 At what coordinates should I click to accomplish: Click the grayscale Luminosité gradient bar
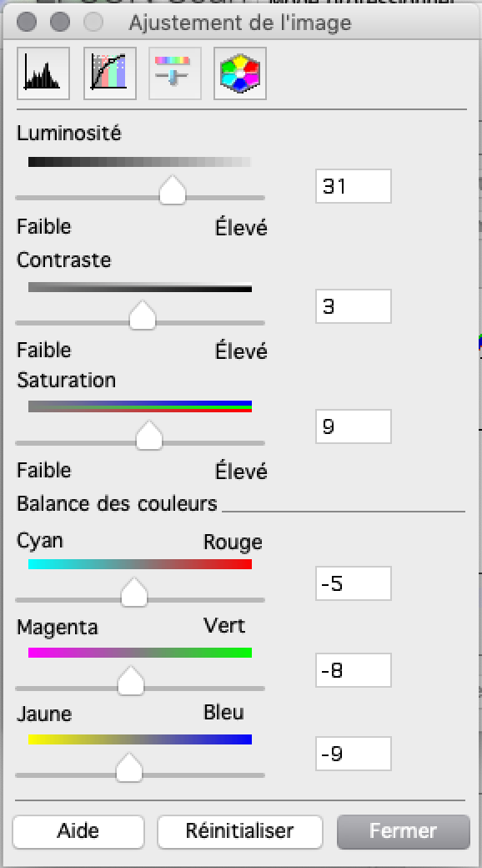pyautogui.click(x=140, y=162)
